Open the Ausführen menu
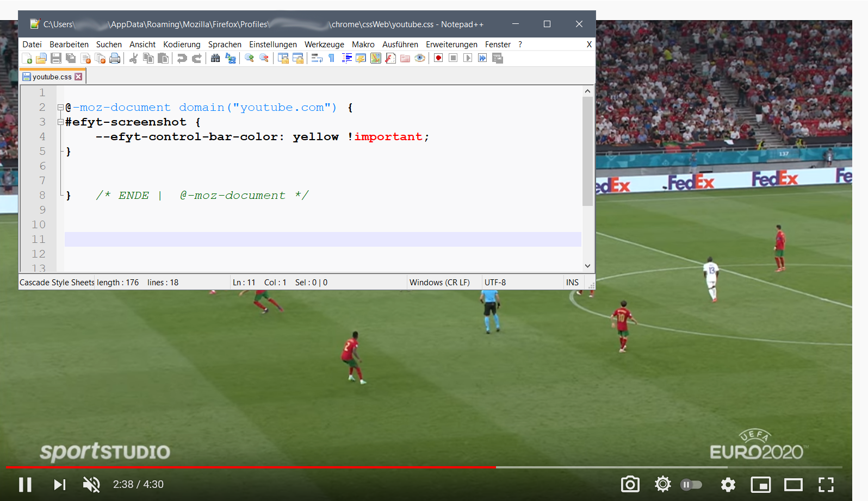868x501 pixels. pyautogui.click(x=400, y=45)
